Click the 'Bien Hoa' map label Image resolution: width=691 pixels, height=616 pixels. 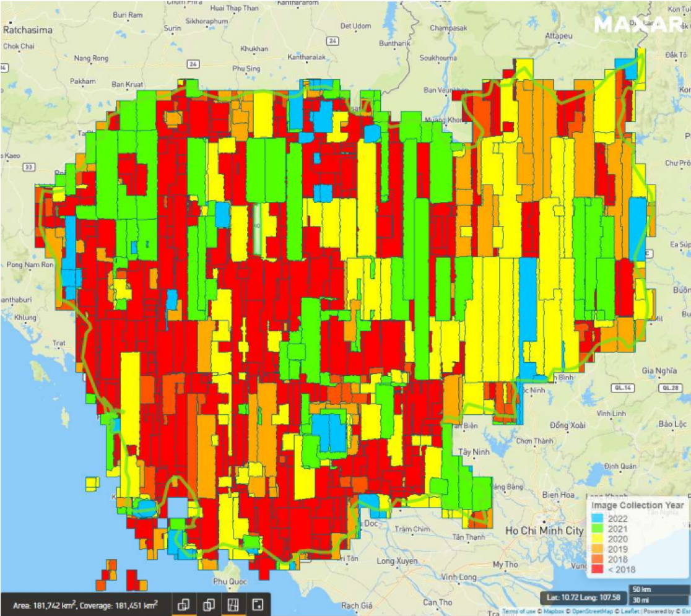558,495
